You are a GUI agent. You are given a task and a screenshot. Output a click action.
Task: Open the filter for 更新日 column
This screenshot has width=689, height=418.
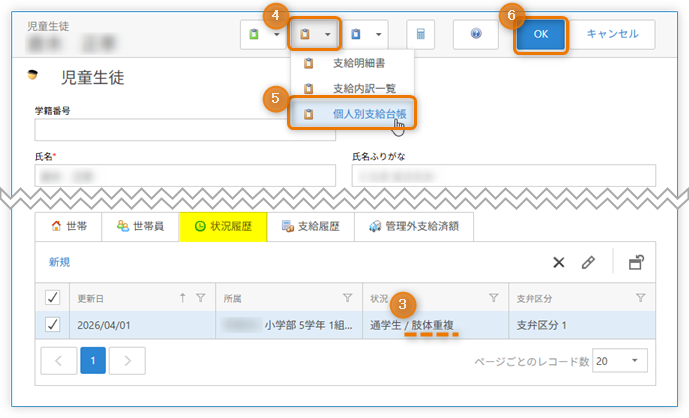(201, 298)
